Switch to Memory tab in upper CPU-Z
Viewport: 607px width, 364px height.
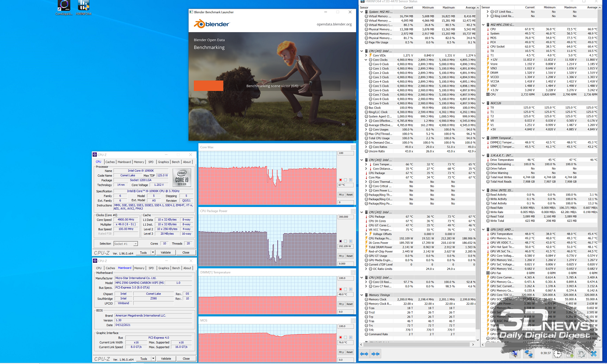tap(139, 162)
